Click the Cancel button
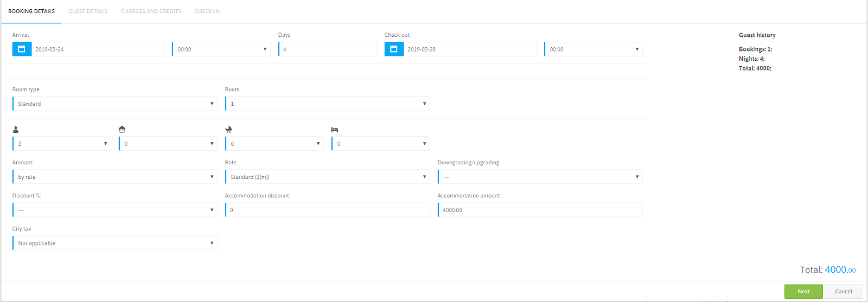Image resolution: width=868 pixels, height=302 pixels. (843, 292)
